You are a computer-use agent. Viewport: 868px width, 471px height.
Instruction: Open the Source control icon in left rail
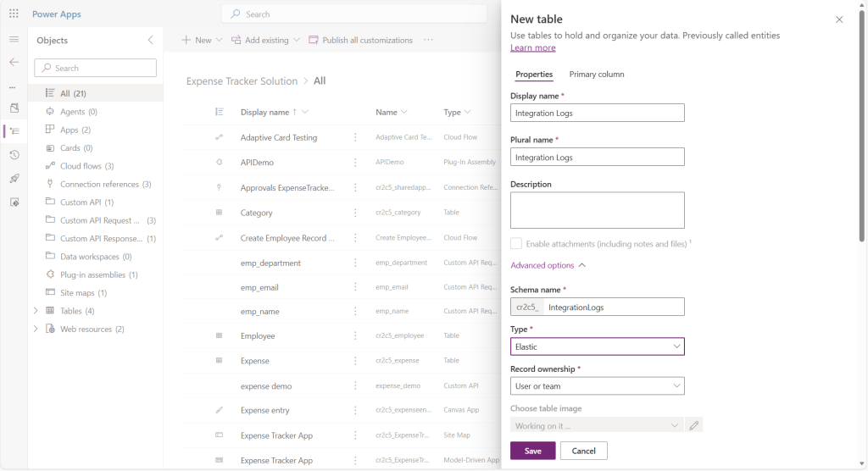tap(14, 202)
